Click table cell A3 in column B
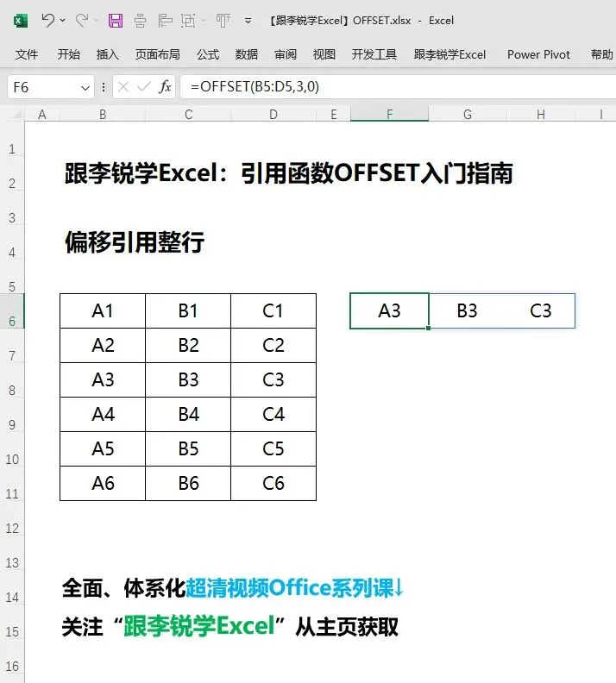Viewport: 616px width, 683px height. [103, 379]
